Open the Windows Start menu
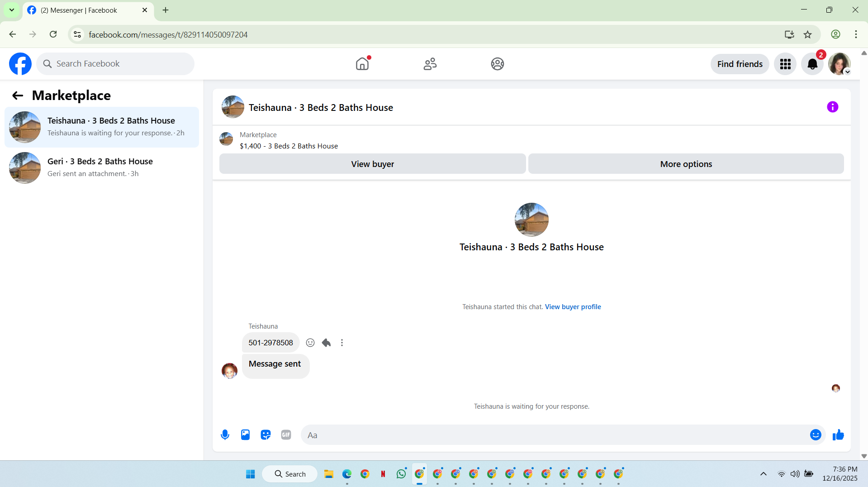This screenshot has height=487, width=868. click(x=250, y=474)
